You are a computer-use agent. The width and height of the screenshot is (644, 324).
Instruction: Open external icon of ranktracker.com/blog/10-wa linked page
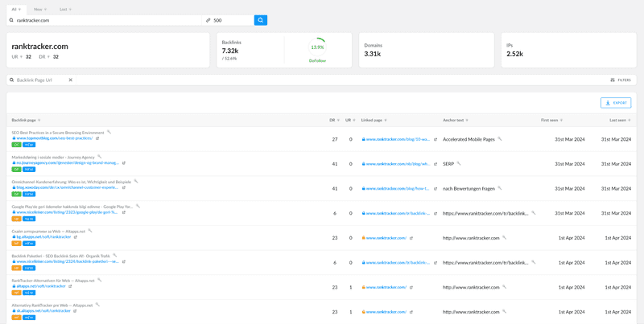[436, 139]
